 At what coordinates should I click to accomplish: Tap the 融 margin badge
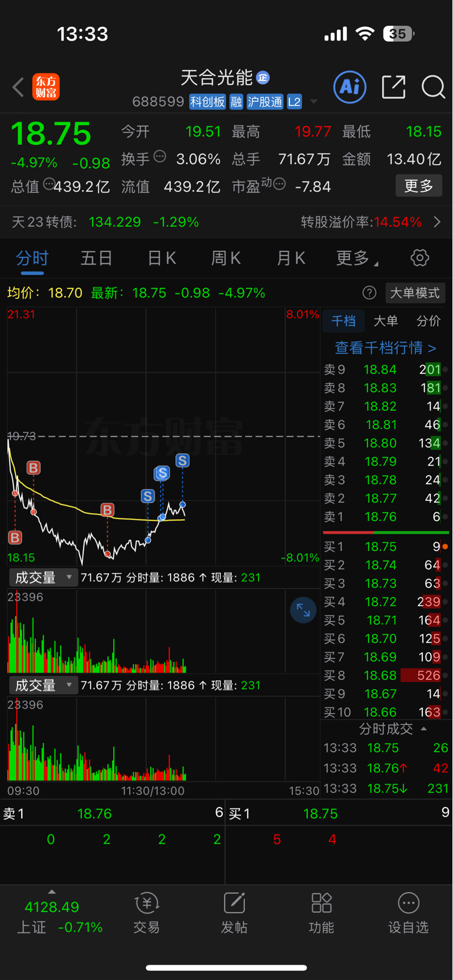(236, 102)
